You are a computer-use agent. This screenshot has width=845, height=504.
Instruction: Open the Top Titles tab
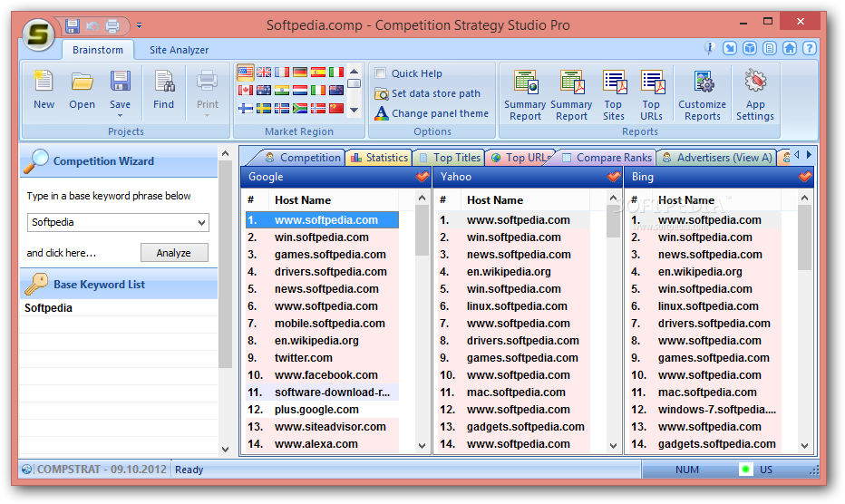(450, 158)
